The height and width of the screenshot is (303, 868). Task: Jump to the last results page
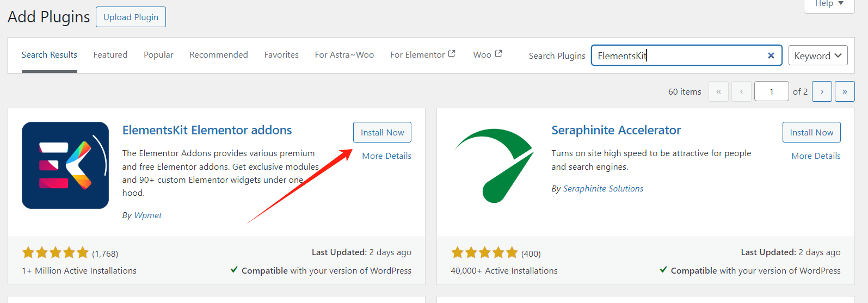pos(845,91)
